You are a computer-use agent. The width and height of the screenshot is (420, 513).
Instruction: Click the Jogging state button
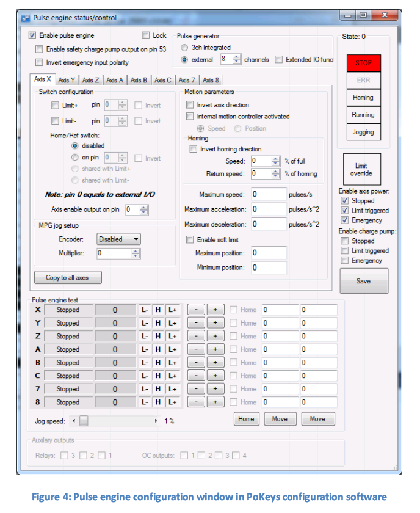tap(363, 132)
